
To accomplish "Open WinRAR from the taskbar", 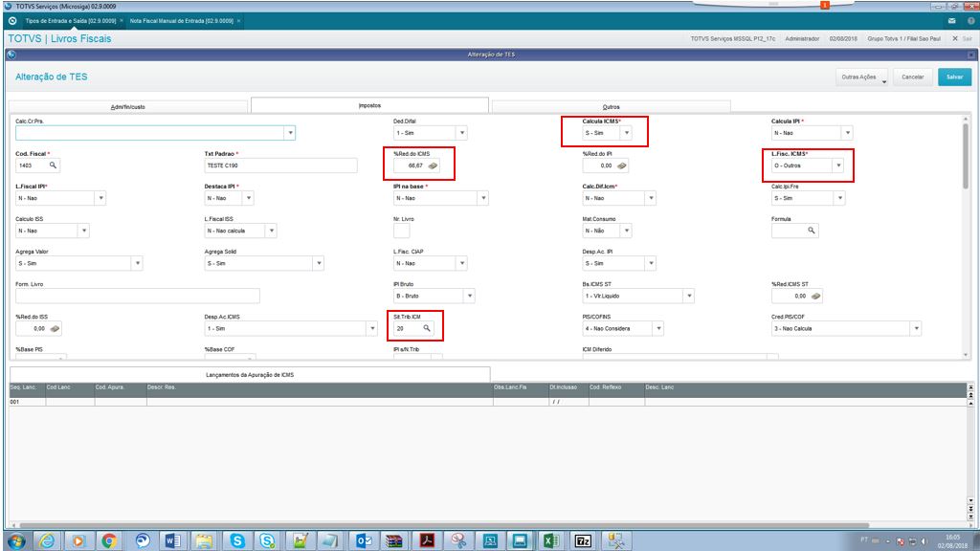I will tap(394, 540).
